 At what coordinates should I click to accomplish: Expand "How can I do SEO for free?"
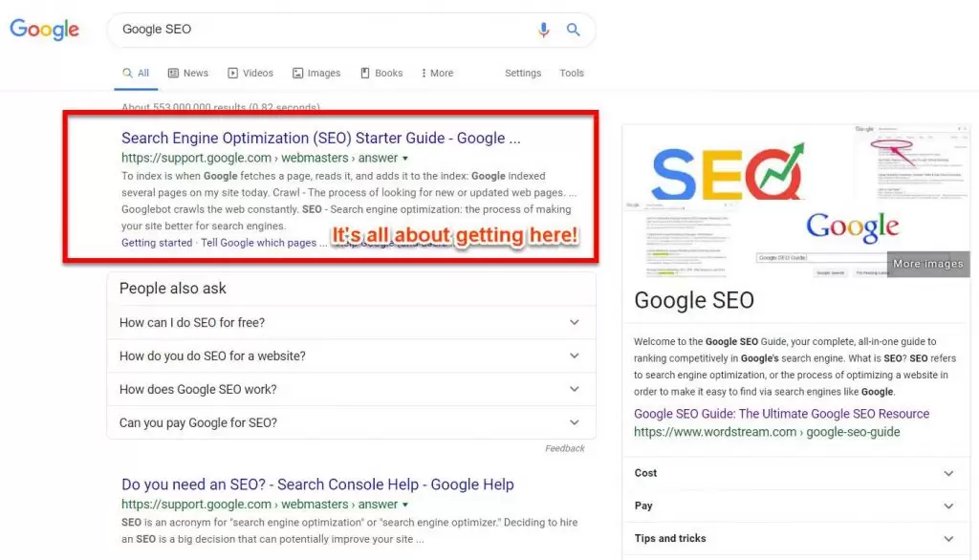point(574,322)
